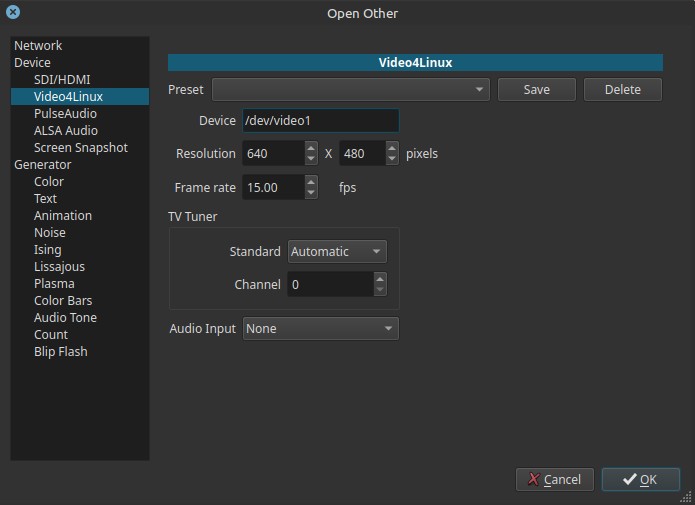Increase the resolution width with up arrow
The width and height of the screenshot is (695, 505).
click(x=311, y=149)
